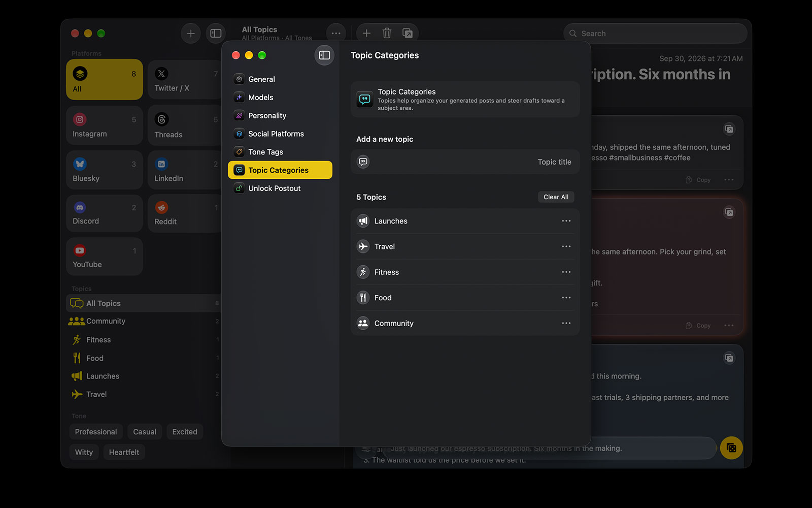Open options menu for Fitness topic
Viewport: 812px width, 508px height.
pyautogui.click(x=566, y=272)
